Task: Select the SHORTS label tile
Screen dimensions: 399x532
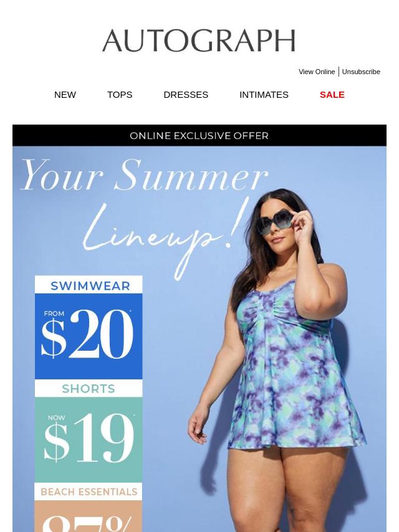Action: coord(89,388)
